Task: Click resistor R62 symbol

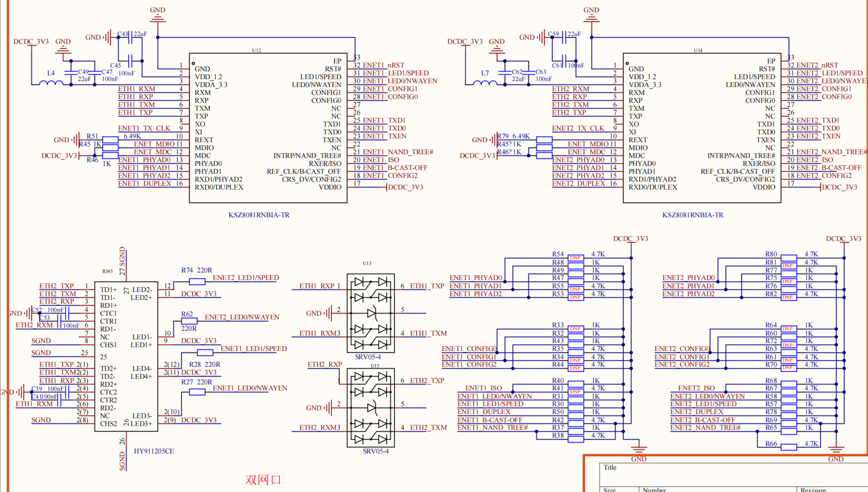Action: [x=189, y=321]
